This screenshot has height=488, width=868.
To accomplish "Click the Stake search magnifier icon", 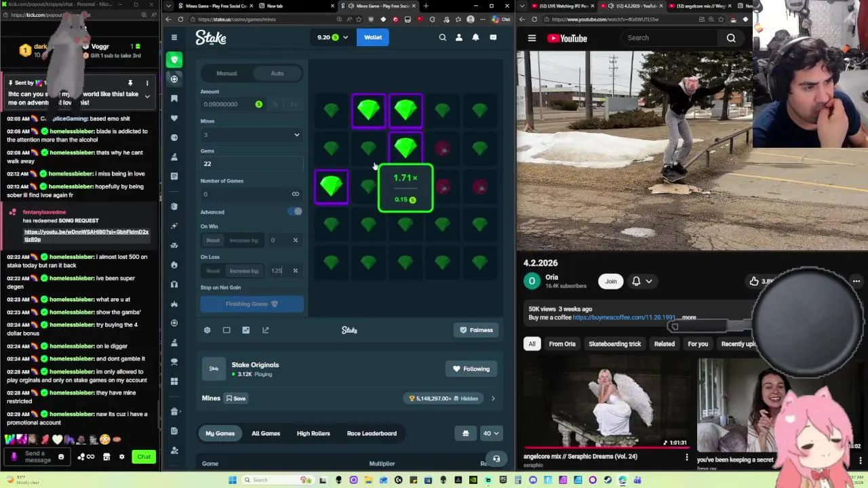I will [x=443, y=37].
